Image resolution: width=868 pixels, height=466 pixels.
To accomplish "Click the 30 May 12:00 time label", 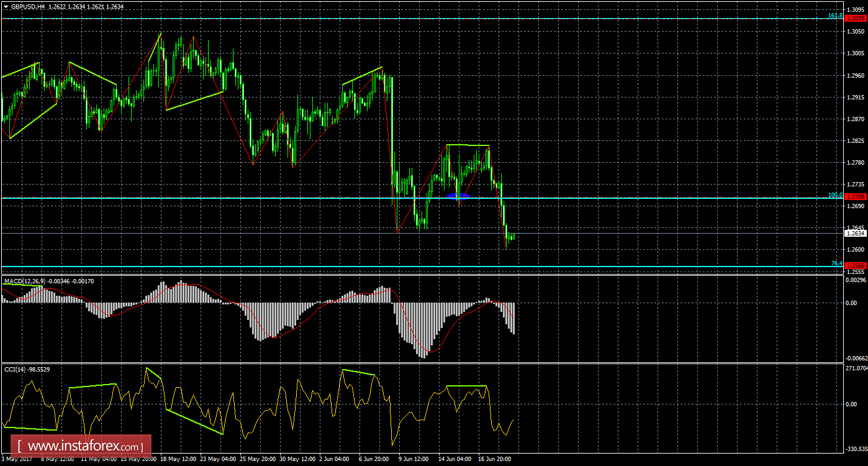I will 297,460.
